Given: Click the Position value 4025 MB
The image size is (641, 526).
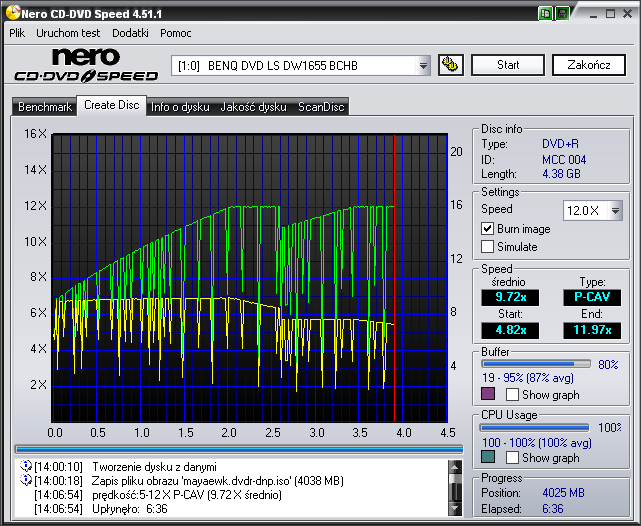Looking at the screenshot, I should pyautogui.click(x=563, y=493).
